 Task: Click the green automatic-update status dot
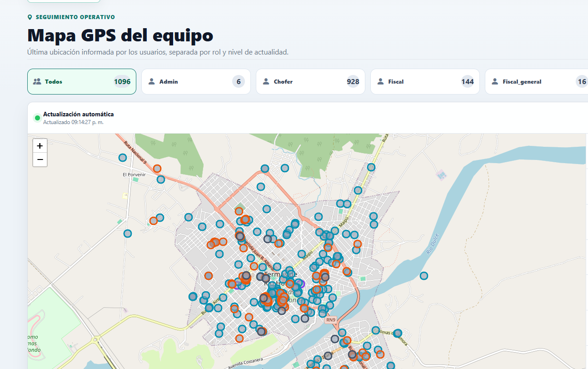(37, 118)
